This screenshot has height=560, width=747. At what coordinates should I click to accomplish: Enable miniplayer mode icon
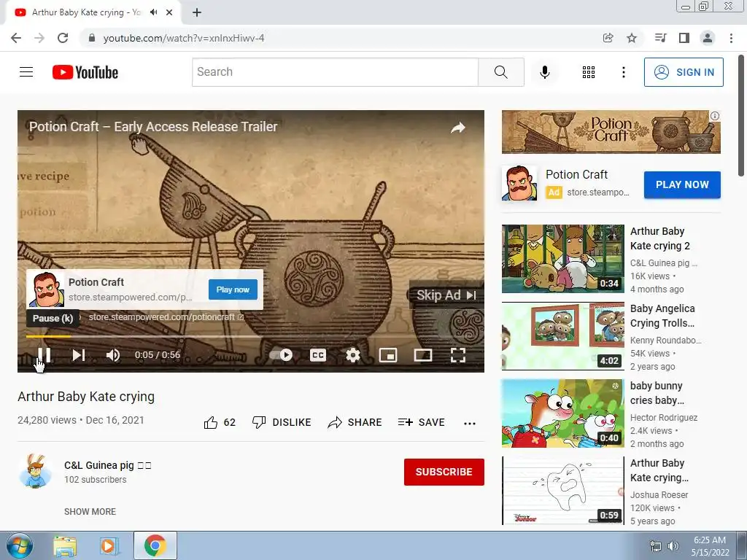[388, 355]
